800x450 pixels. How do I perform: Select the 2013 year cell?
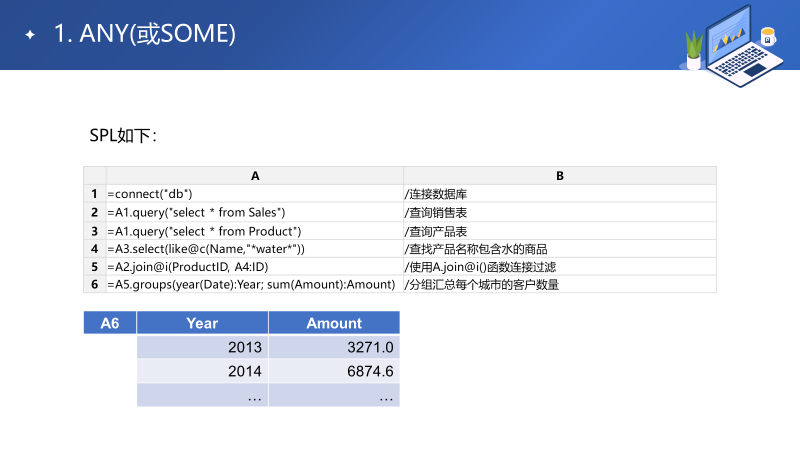pos(203,347)
